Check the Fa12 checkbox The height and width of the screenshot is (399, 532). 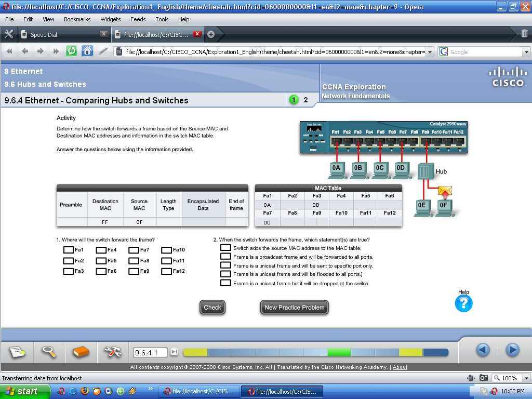point(166,271)
